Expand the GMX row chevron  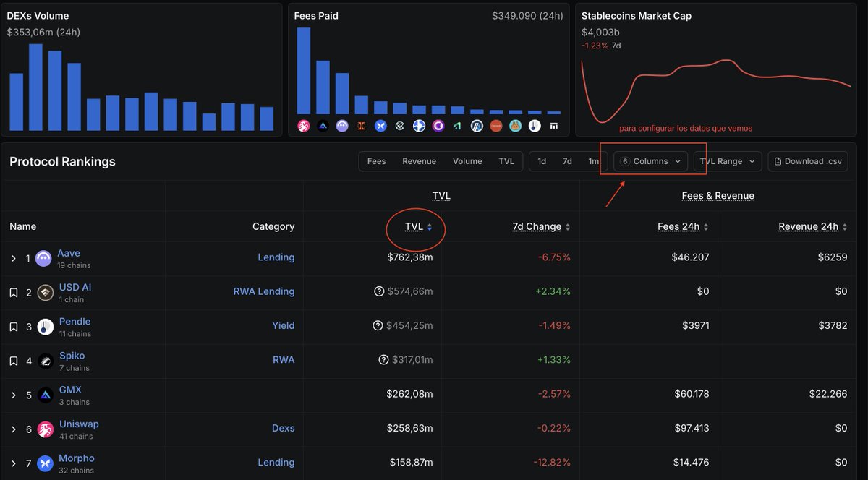[x=13, y=395]
